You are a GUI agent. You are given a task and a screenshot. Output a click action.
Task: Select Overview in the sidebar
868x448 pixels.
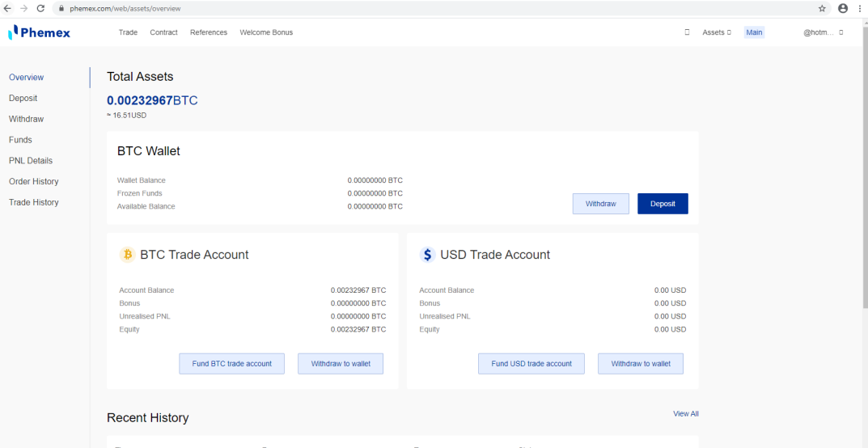(26, 78)
